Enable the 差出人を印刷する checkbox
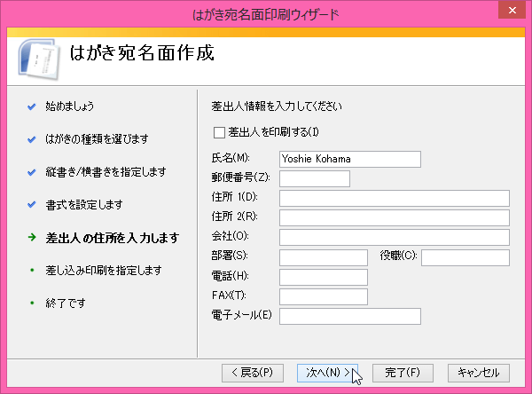The image size is (532, 394). (x=220, y=132)
